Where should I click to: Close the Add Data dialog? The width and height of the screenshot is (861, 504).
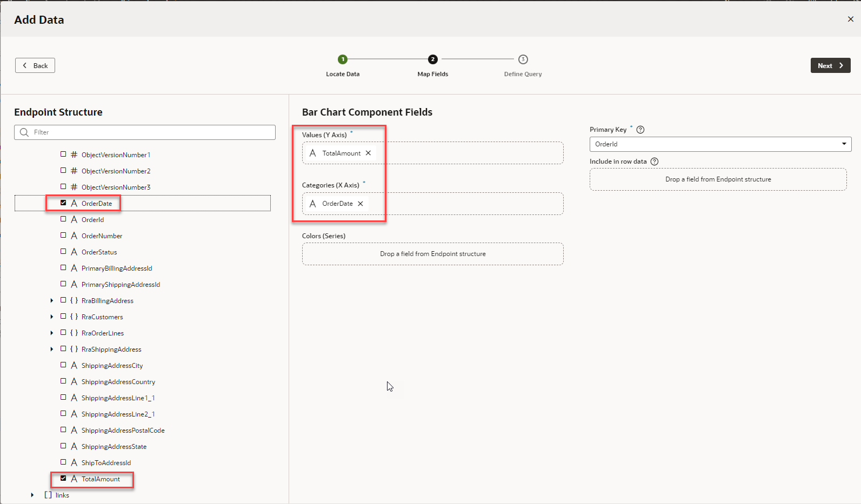(x=851, y=19)
